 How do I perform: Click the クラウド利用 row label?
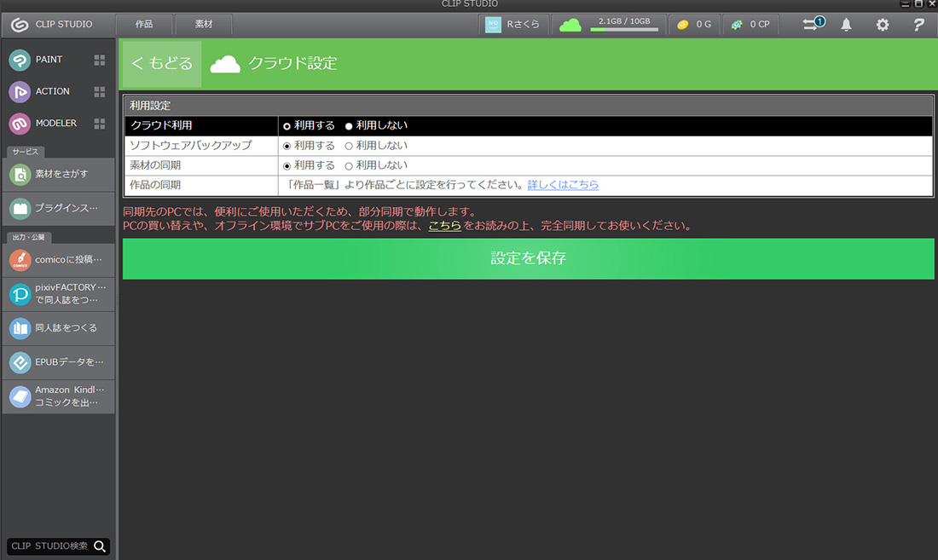pos(161,125)
